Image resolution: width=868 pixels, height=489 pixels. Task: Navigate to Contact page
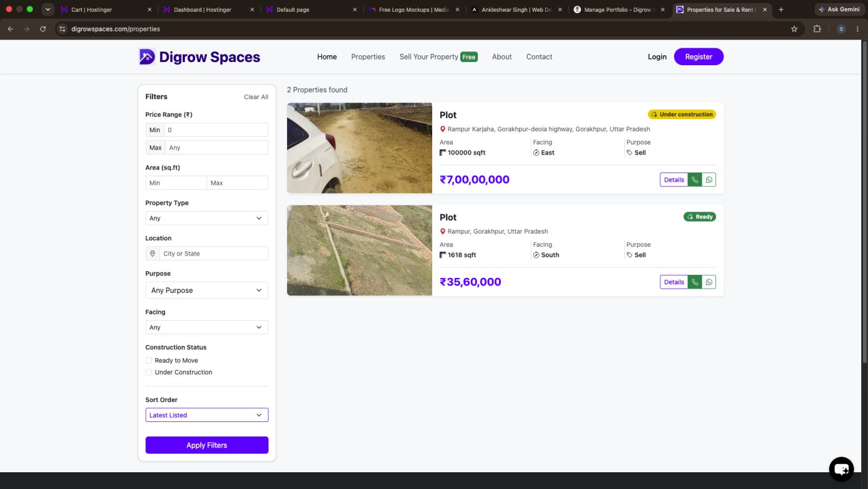pos(539,57)
